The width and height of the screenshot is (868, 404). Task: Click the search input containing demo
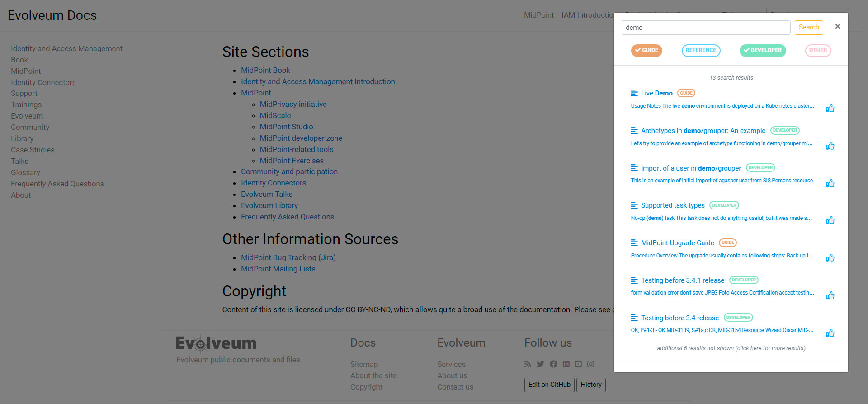click(x=706, y=28)
